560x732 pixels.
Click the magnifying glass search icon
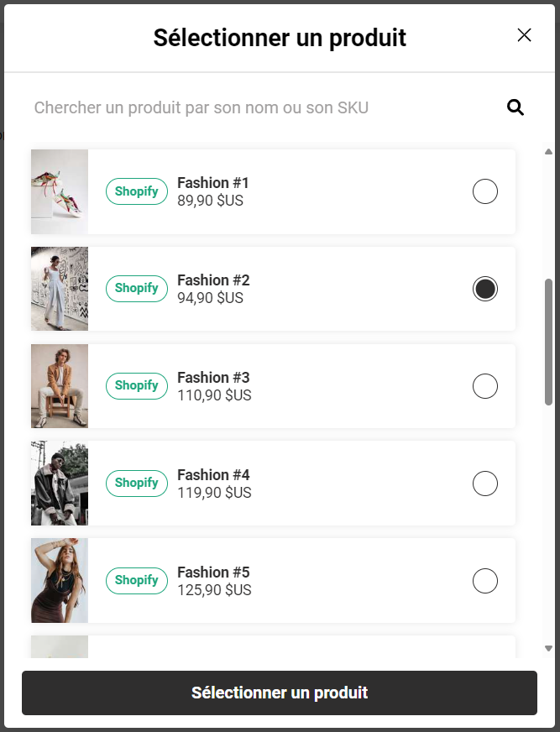516,107
